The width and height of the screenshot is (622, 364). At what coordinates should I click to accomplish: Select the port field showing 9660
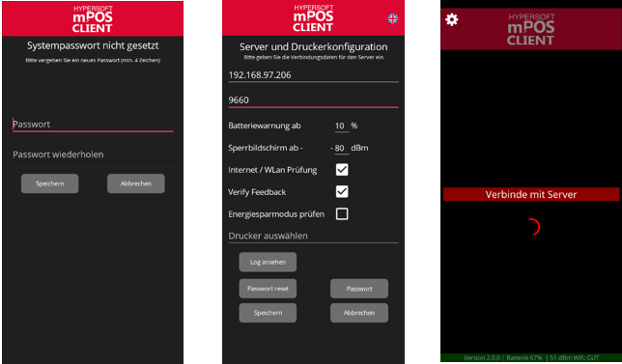tap(313, 100)
